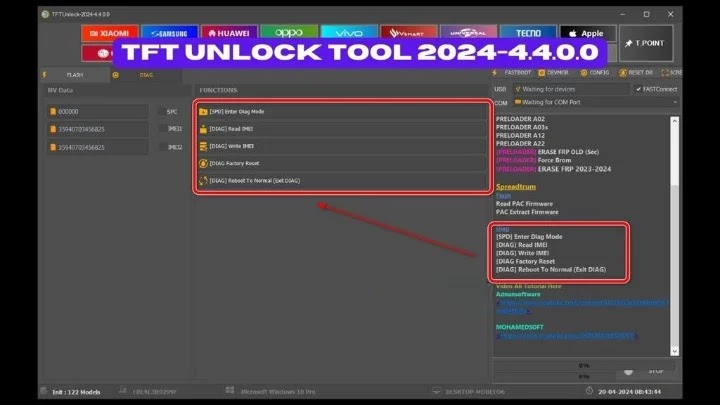Click the Init : 122 Models status
Image resolution: width=720 pixels, height=405 pixels.
tap(76, 392)
